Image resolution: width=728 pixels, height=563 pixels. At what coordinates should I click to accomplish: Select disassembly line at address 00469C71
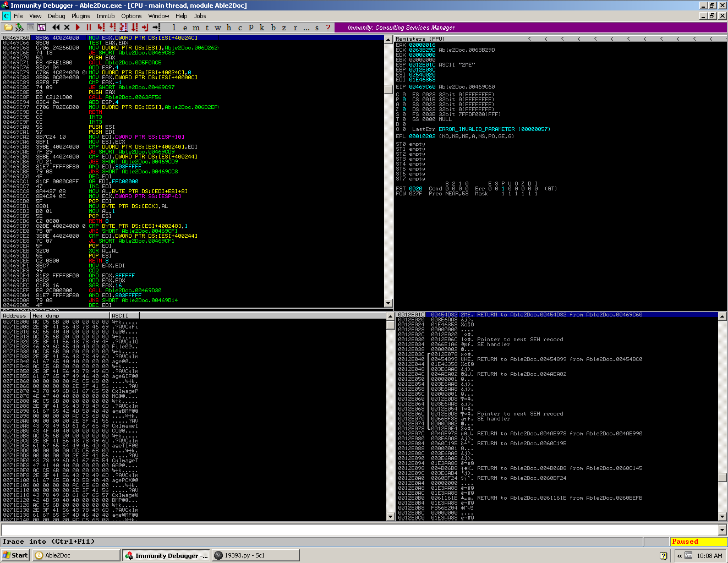193,63
